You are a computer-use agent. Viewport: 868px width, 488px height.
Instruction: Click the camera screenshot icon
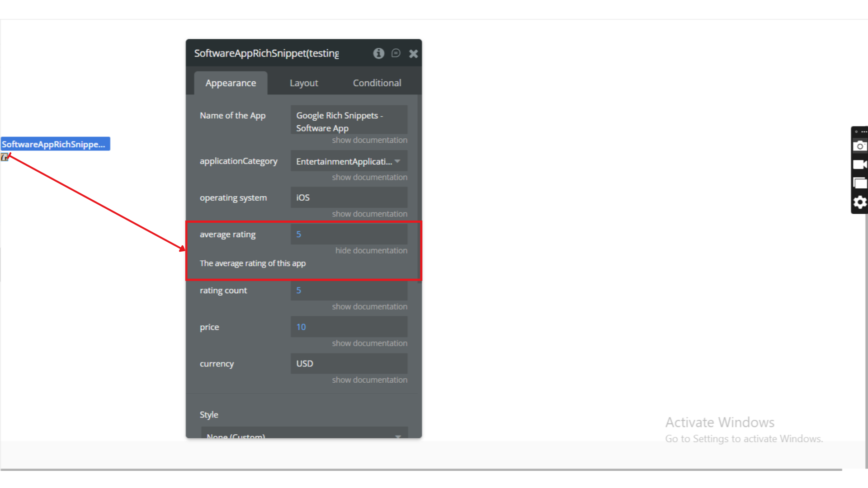(859, 146)
